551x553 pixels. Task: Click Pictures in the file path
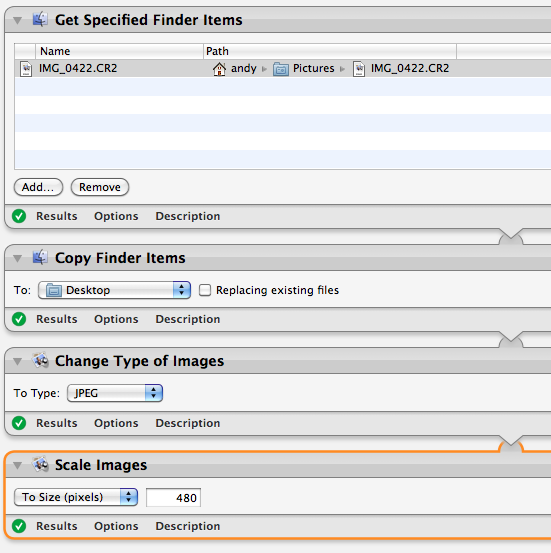click(x=314, y=68)
